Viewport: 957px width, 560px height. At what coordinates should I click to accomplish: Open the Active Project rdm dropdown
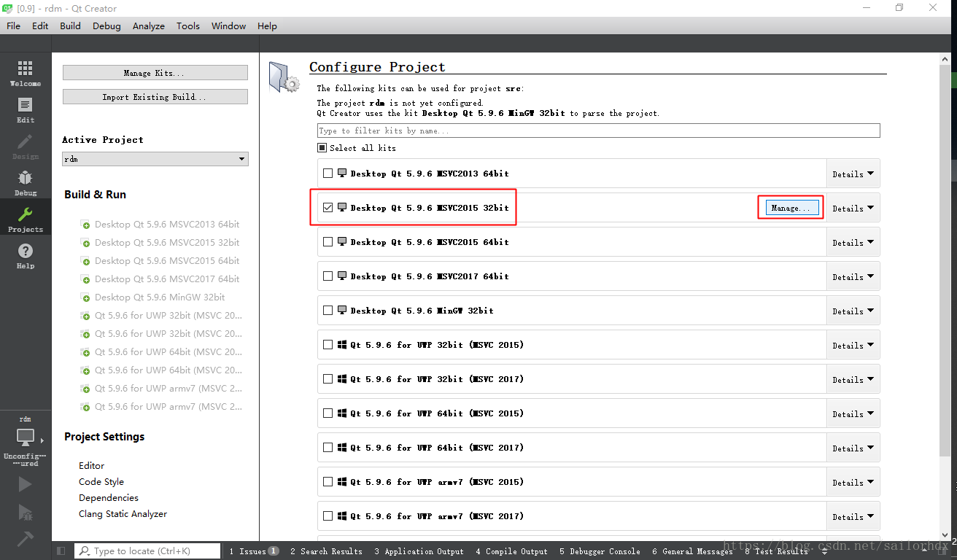[x=155, y=159]
